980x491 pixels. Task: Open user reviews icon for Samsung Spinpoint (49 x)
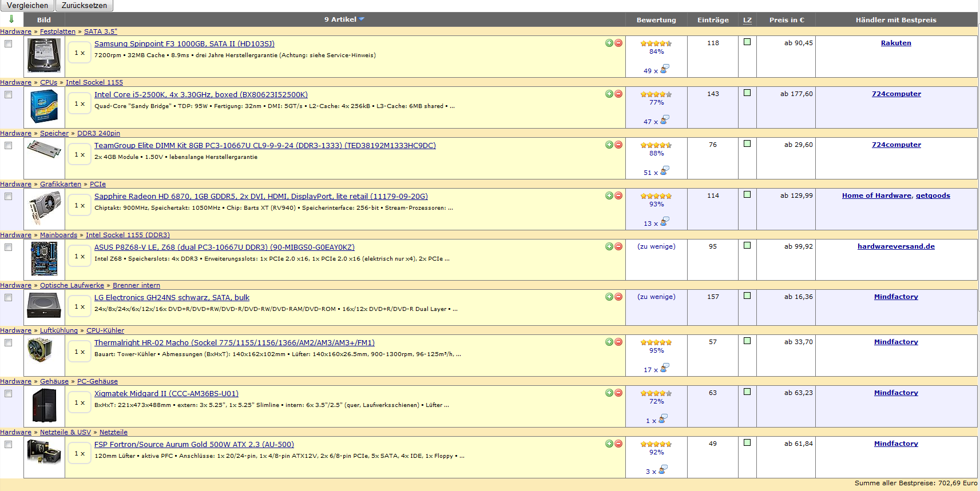(x=664, y=69)
